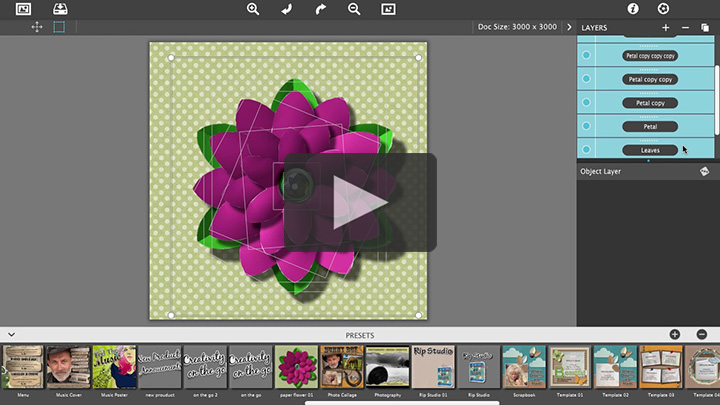
Task: Click the top-left transform handle
Action: tap(171, 58)
